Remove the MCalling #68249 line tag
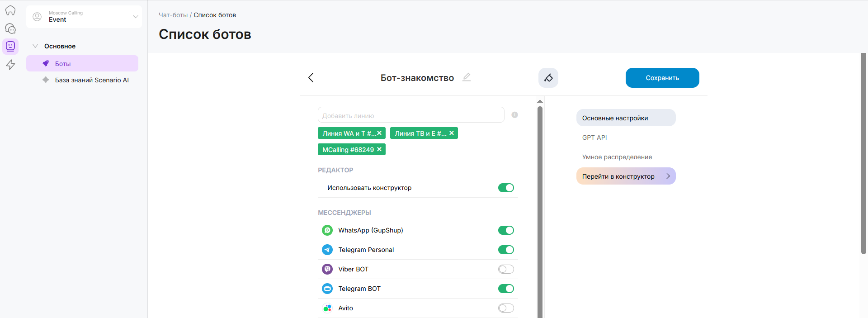Screen dimensions: 868x318 click(379, 149)
